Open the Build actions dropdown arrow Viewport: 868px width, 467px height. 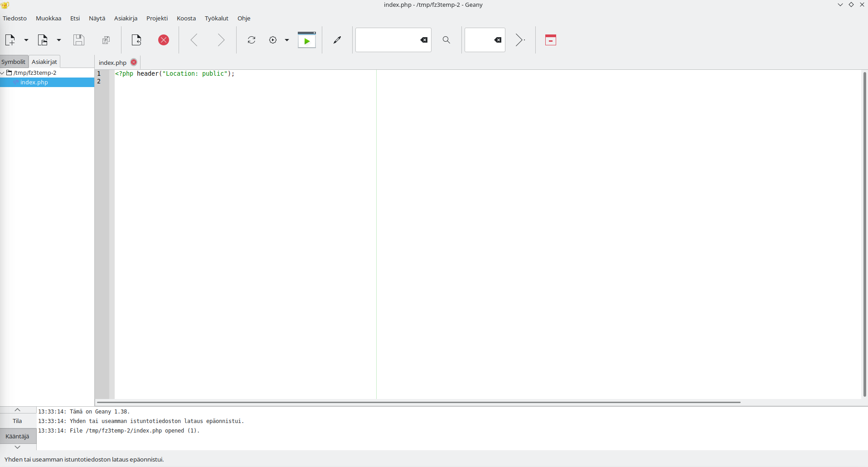287,40
